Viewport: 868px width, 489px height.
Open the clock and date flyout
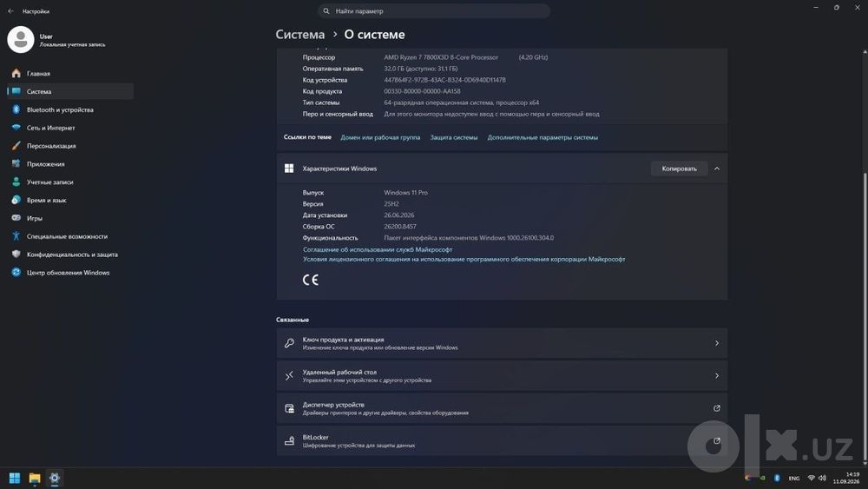[x=847, y=478]
